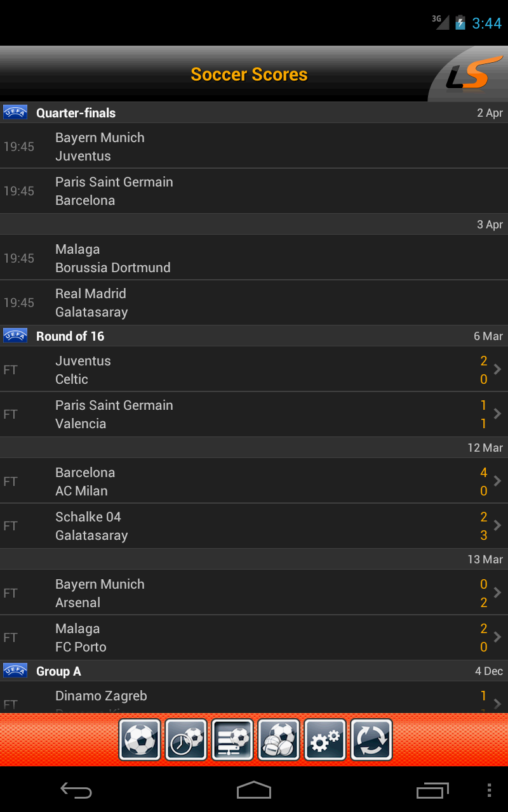508x812 pixels.
Task: Open Real Madrid vs Galatasaray fixture
Action: [x=254, y=303]
